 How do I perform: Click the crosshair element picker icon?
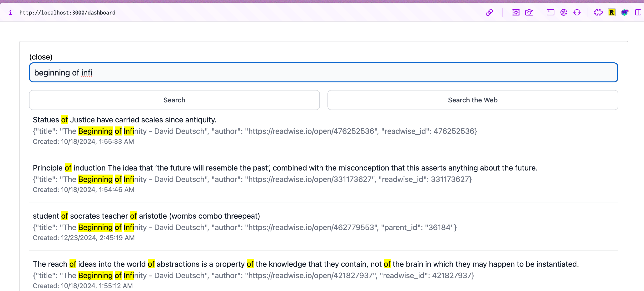[x=577, y=12]
